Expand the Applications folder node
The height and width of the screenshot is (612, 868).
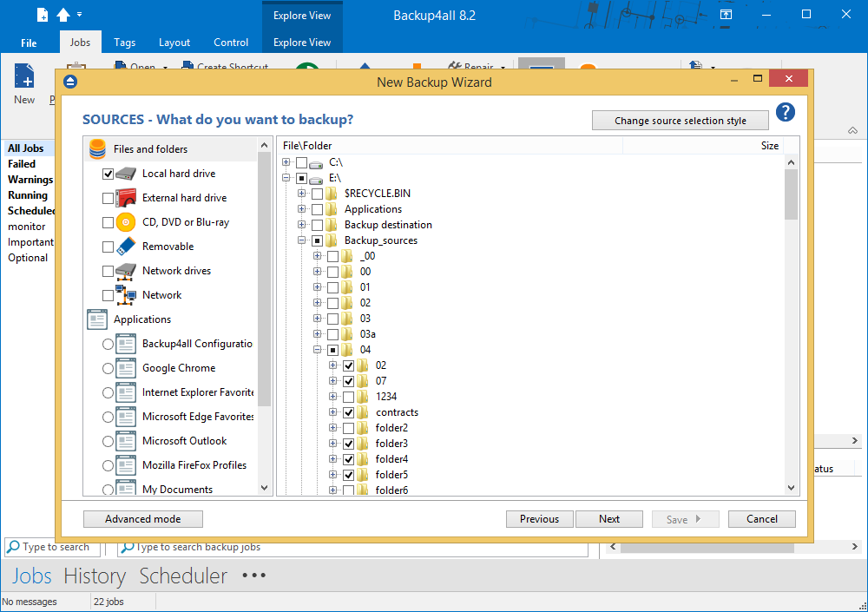(302, 209)
